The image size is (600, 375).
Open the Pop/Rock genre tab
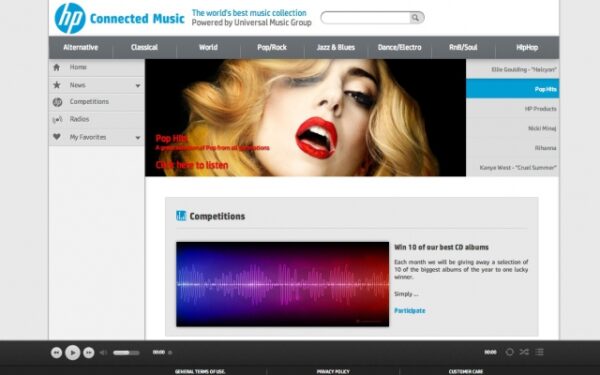click(272, 47)
